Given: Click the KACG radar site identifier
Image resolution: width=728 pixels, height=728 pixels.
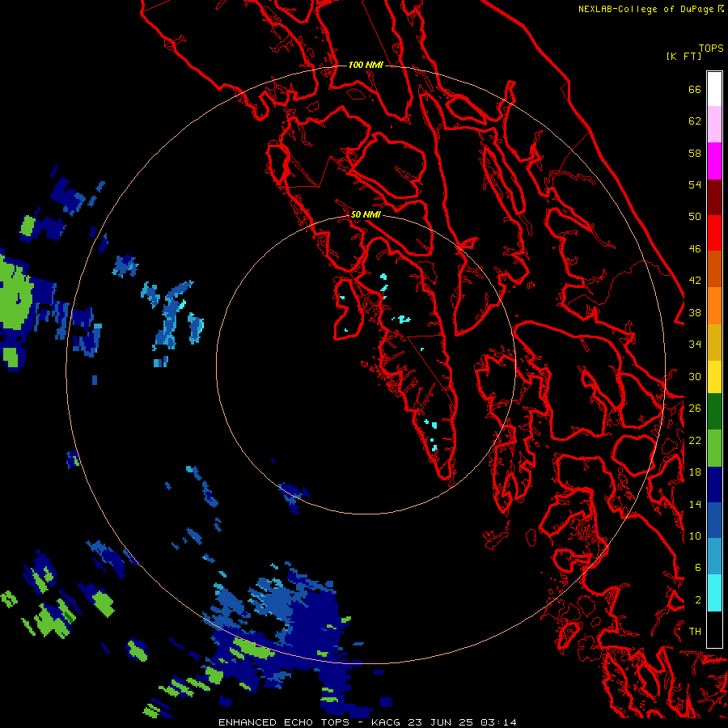Looking at the screenshot, I should click(x=387, y=722).
